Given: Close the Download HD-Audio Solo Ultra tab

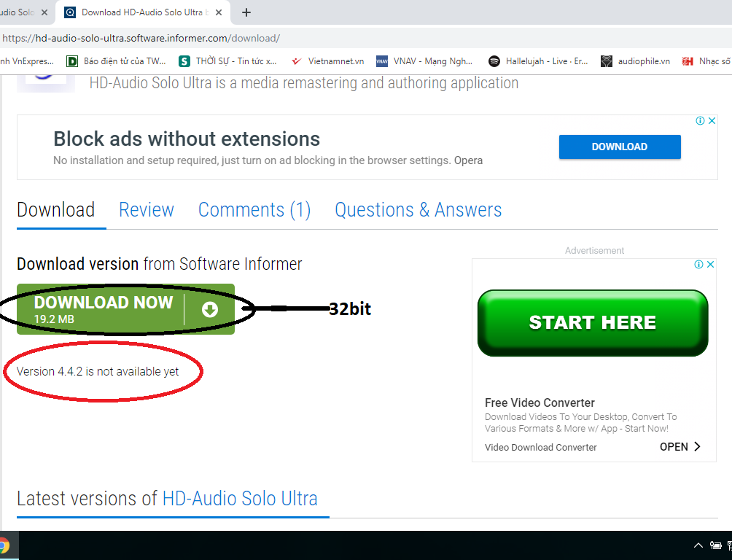Looking at the screenshot, I should point(219,12).
